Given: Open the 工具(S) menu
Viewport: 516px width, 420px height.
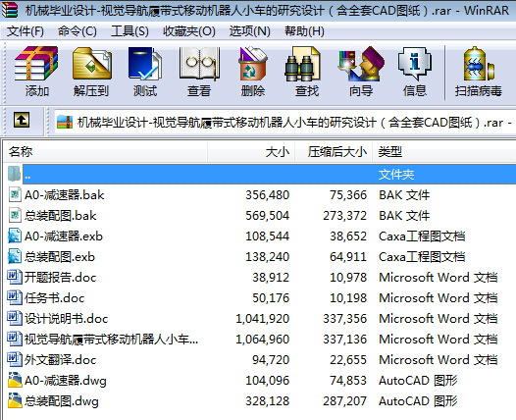Looking at the screenshot, I should (x=129, y=31).
